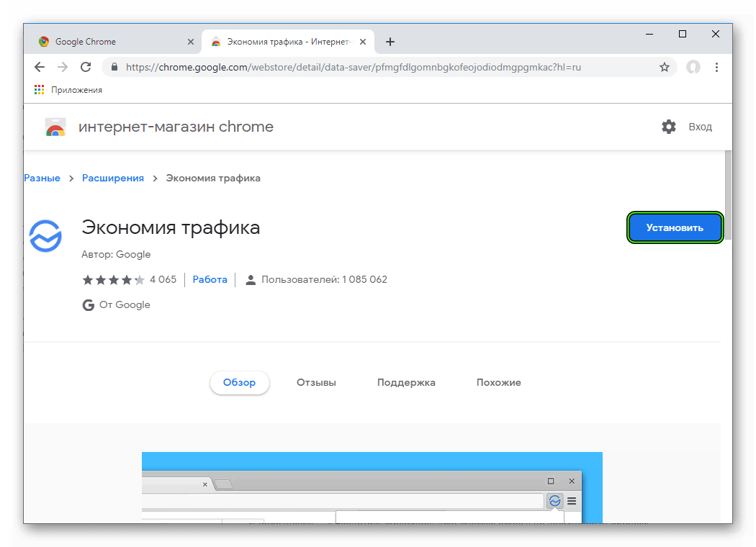Go to the Расширения breadcrumb link
The height and width of the screenshot is (547, 756).
pyautogui.click(x=113, y=178)
